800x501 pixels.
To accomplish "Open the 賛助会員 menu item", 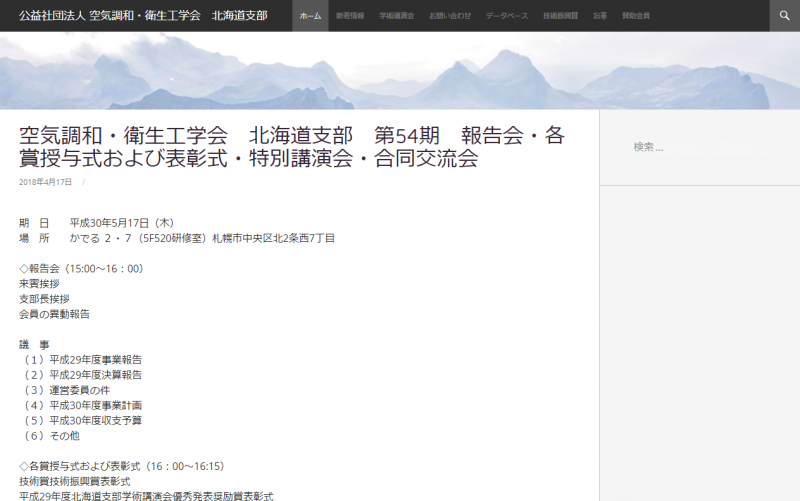I will tap(636, 16).
